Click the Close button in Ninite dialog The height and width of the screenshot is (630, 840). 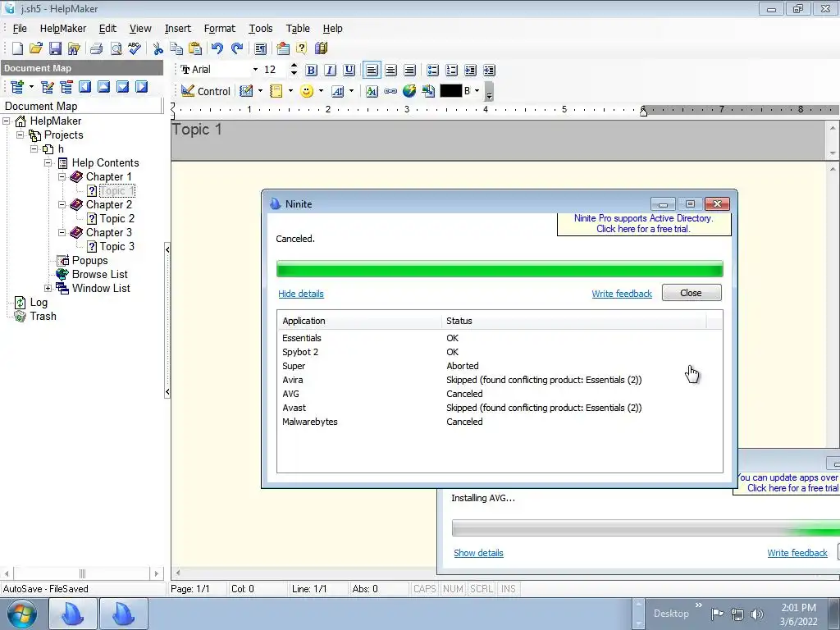(692, 293)
